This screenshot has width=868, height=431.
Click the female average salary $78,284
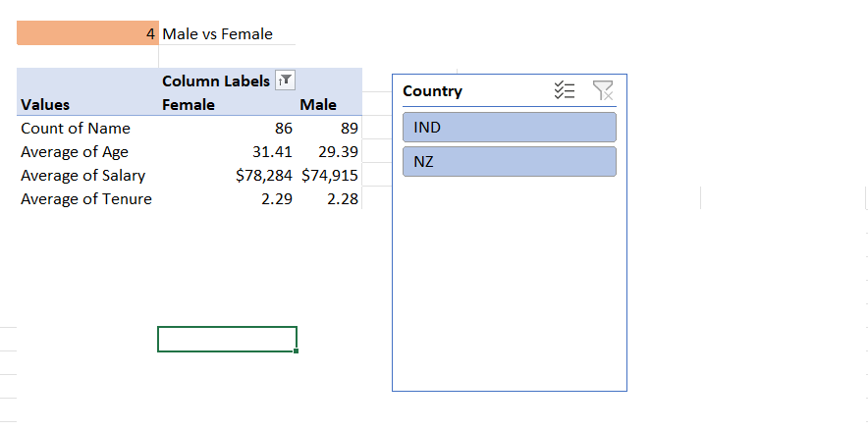click(264, 176)
